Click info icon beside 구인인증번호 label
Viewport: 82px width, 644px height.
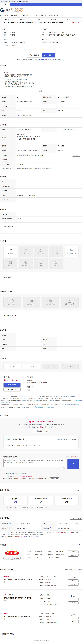coord(50,528)
